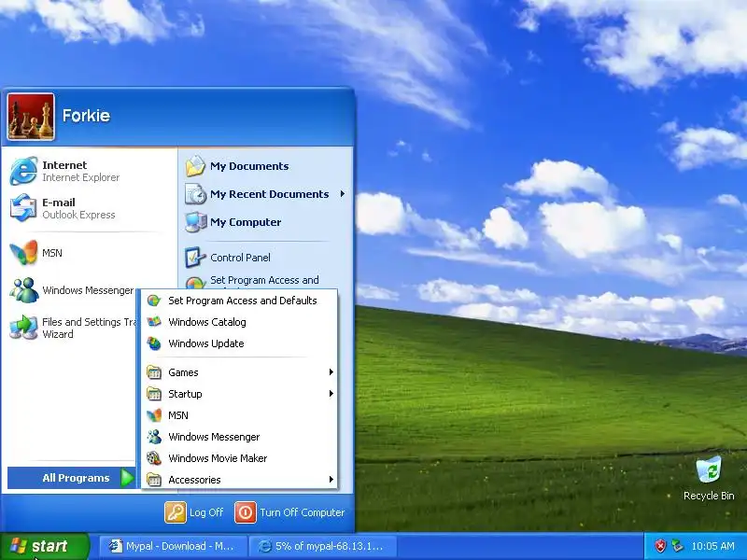Image resolution: width=747 pixels, height=560 pixels.
Task: Open the Internet Explorer icon in Start menu
Action: pyautogui.click(x=23, y=171)
